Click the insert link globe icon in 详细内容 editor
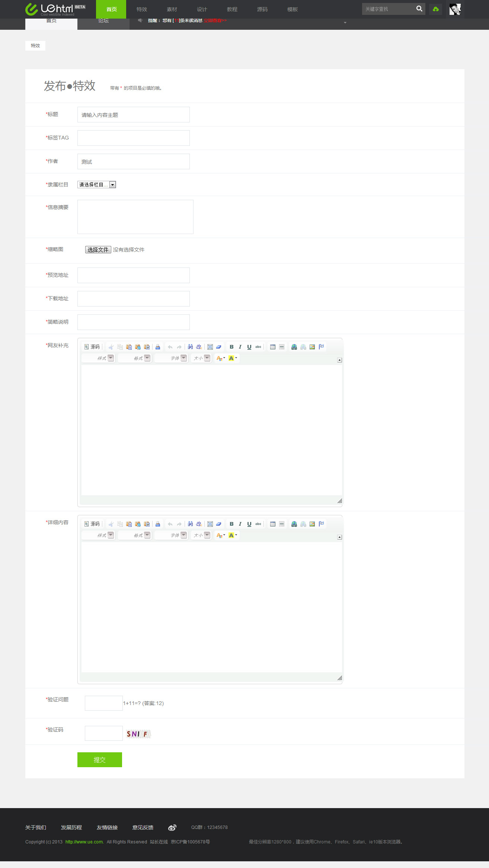Viewport: 489px width, 868px height. [294, 524]
